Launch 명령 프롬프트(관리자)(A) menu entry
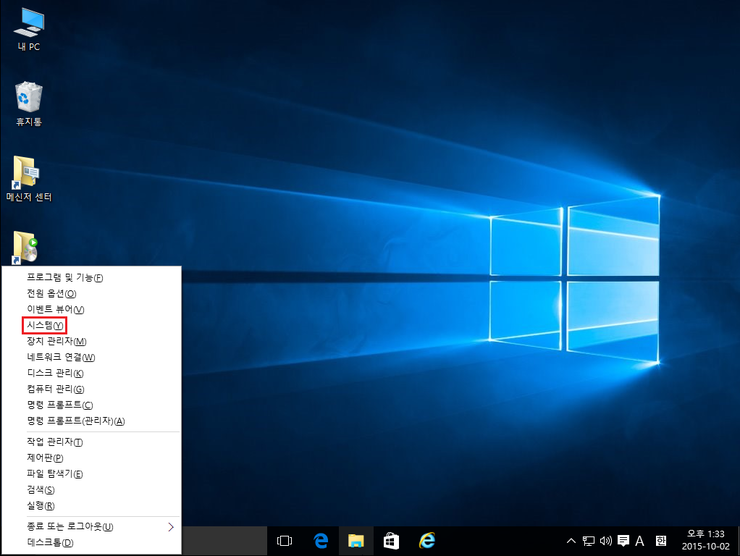This screenshot has width=740, height=556. point(92,421)
